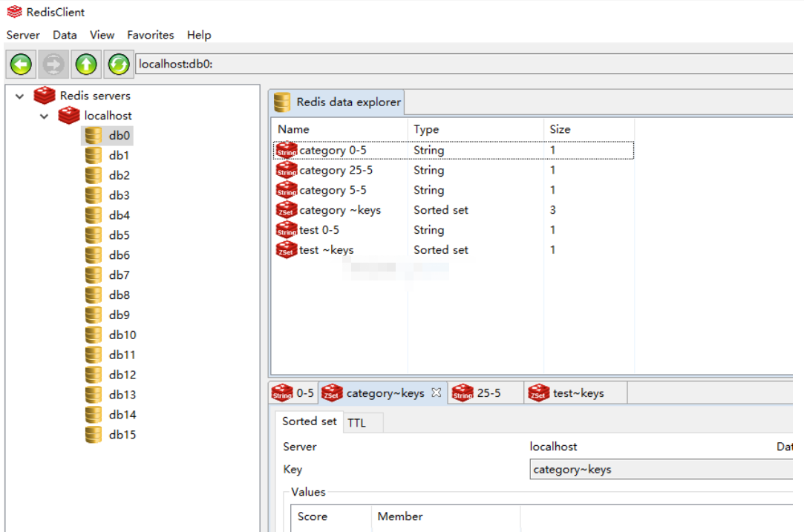Click the address field showing localhost:db0:
804x532 pixels.
point(465,64)
